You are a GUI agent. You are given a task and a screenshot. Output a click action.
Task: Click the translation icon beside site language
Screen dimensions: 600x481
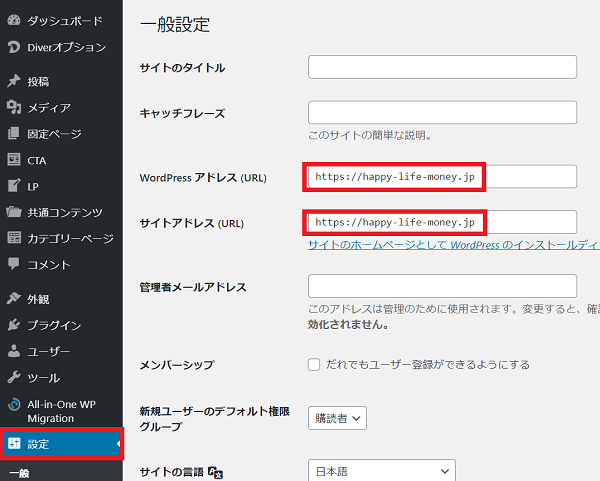point(215,473)
